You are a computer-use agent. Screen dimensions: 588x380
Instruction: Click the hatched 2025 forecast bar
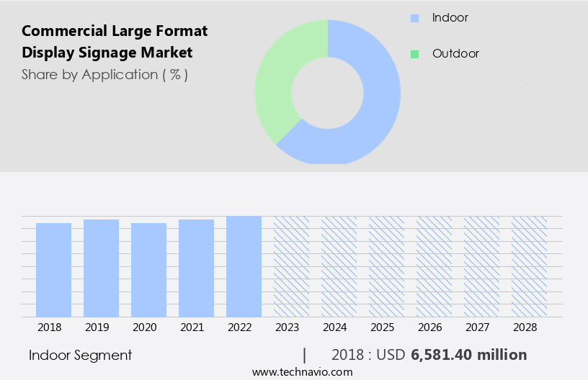pyautogui.click(x=387, y=266)
